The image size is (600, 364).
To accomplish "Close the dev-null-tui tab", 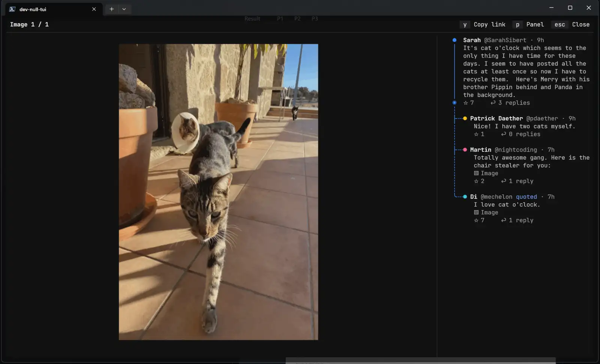I will pos(94,9).
